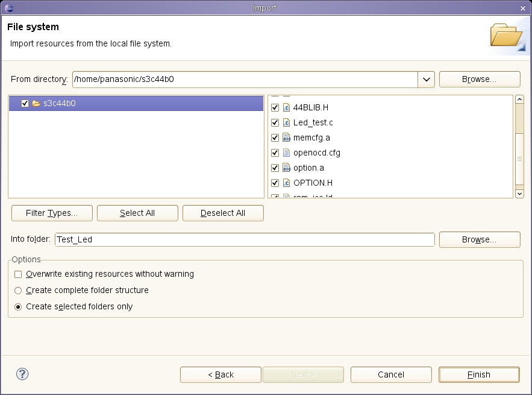The width and height of the screenshot is (532, 395).
Task: Click the file list scroll up arrow
Action: click(519, 99)
